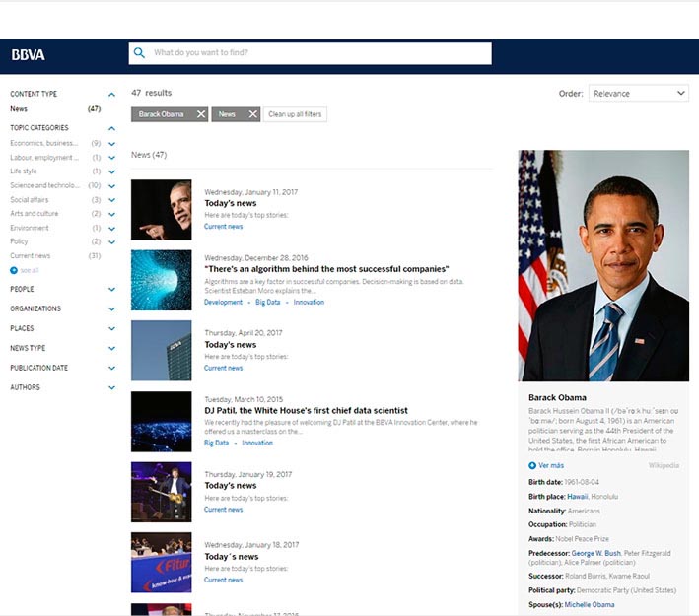Image resolution: width=699 pixels, height=616 pixels.
Task: Expand the Places filter section
Action: pos(111,328)
